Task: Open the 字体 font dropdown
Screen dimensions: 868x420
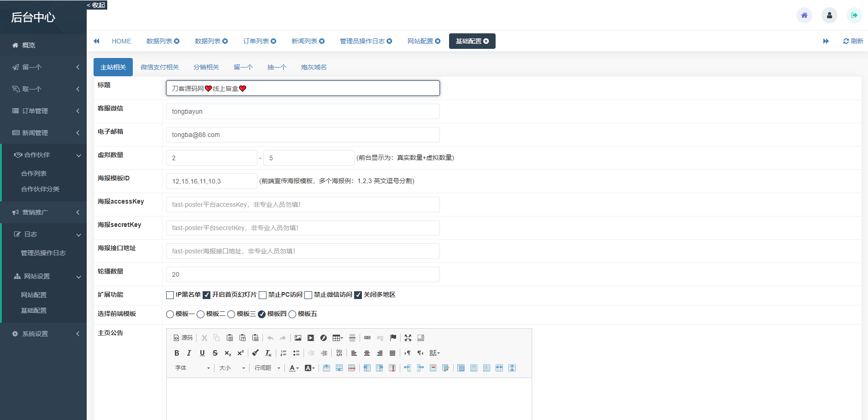Action: [192, 367]
